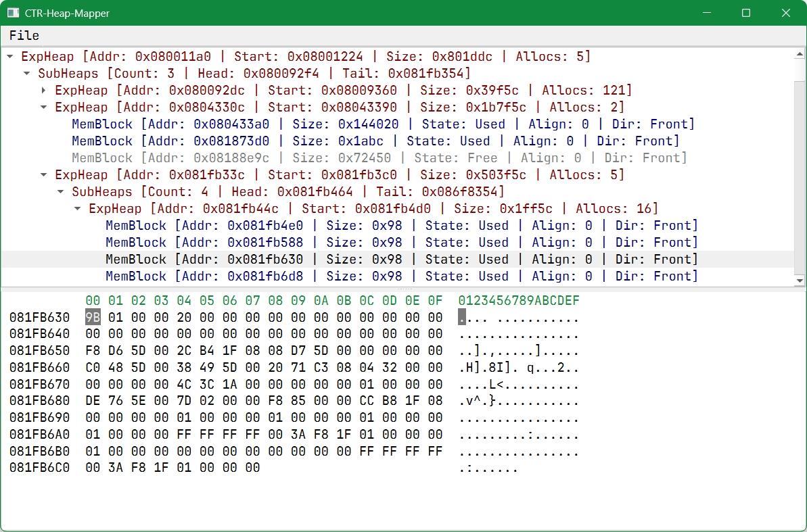This screenshot has width=807, height=532.
Task: Click ASCII column header 0123456789ABCDEF
Action: coord(519,300)
